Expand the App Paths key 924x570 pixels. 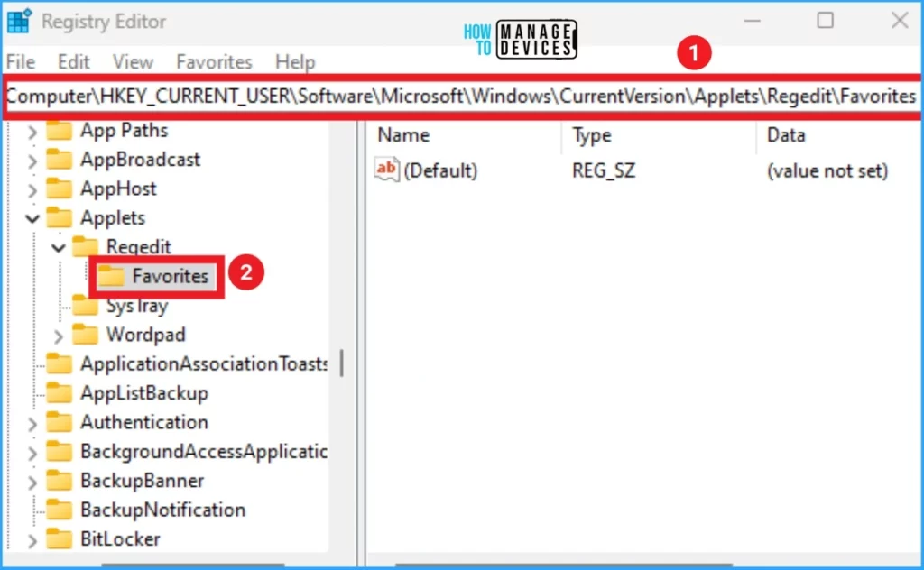[32, 132]
